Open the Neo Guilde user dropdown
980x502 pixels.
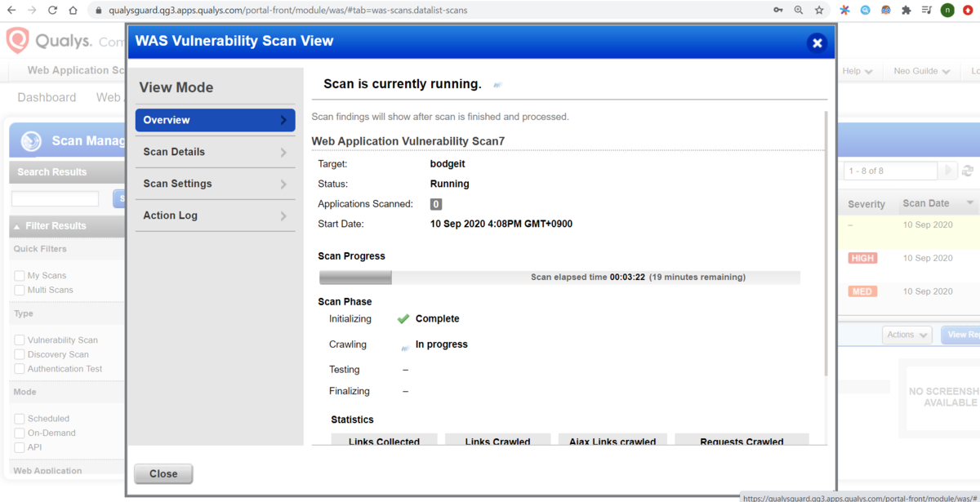coord(922,71)
